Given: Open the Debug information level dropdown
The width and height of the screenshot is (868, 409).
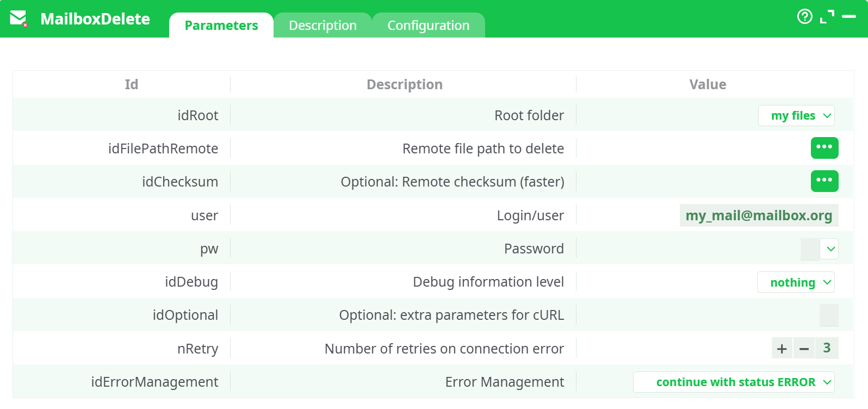Looking at the screenshot, I should 796,282.
